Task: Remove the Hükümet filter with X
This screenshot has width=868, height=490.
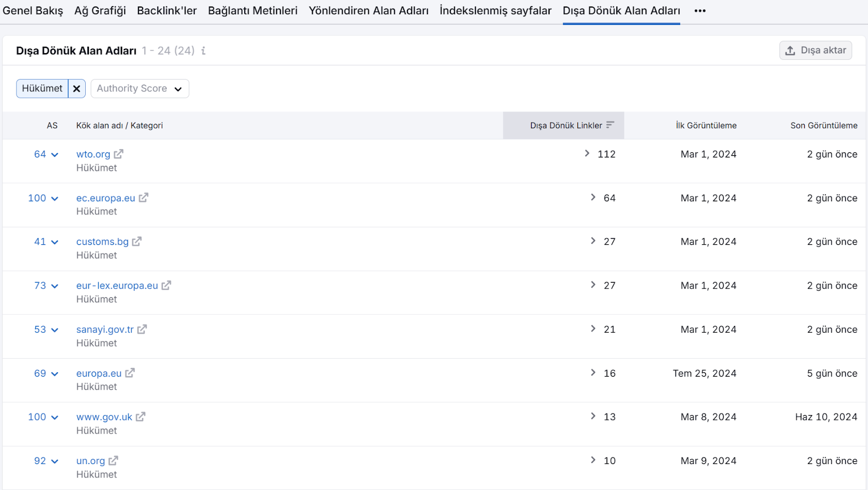Action: click(x=76, y=88)
